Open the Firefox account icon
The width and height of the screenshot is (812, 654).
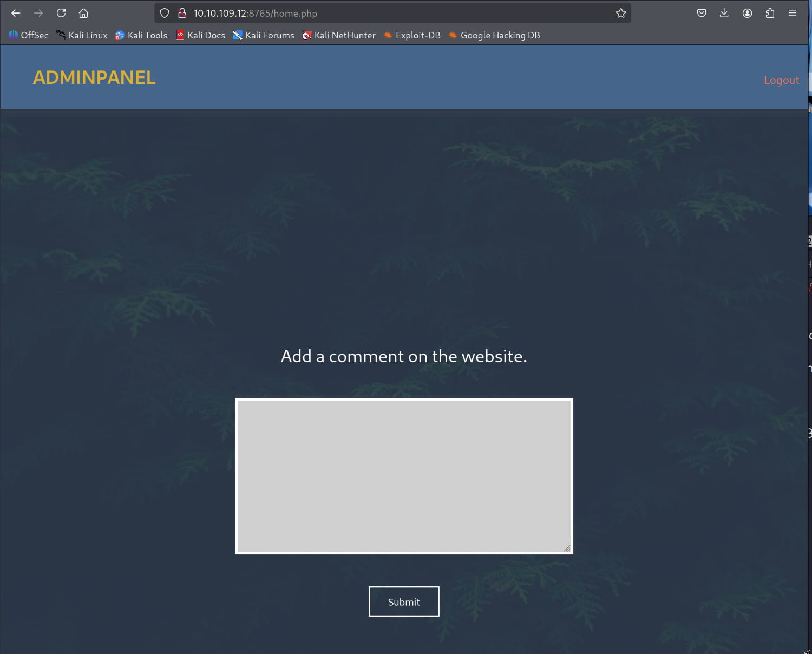click(747, 13)
